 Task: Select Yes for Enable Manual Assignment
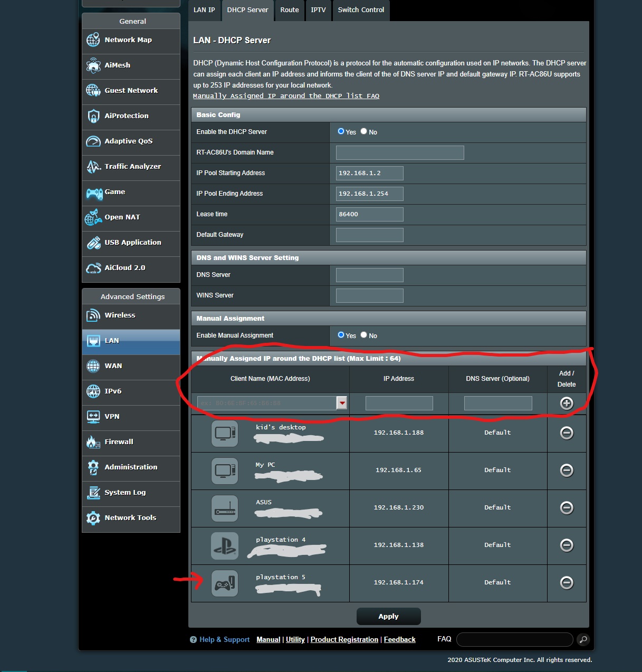point(341,335)
